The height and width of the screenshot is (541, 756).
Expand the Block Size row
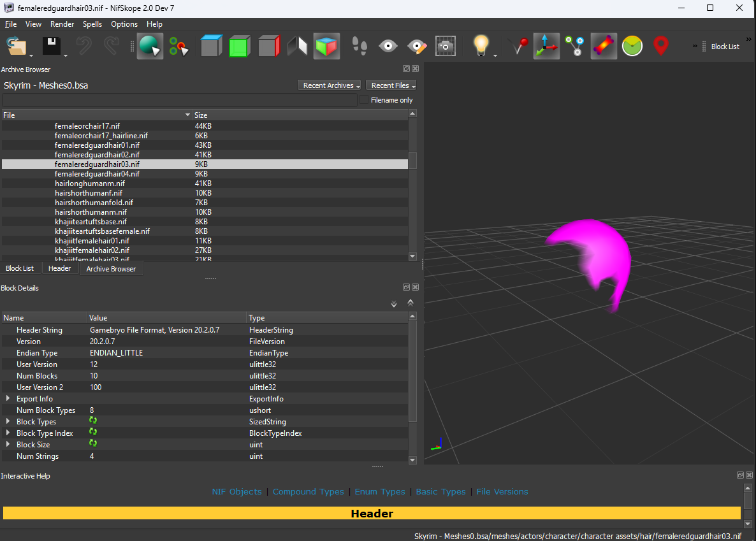[x=8, y=444]
